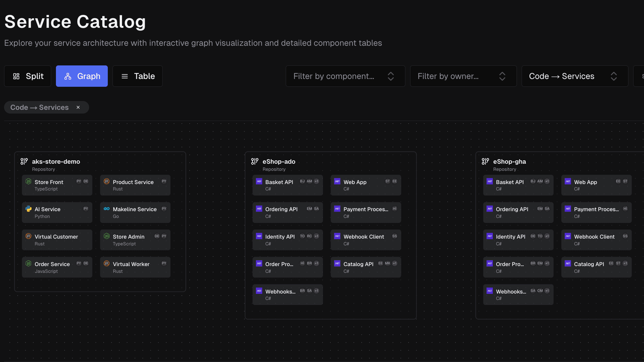The height and width of the screenshot is (362, 644).
Task: Click the .NET icon on Basket API in eShop-ado
Action: 259,181
